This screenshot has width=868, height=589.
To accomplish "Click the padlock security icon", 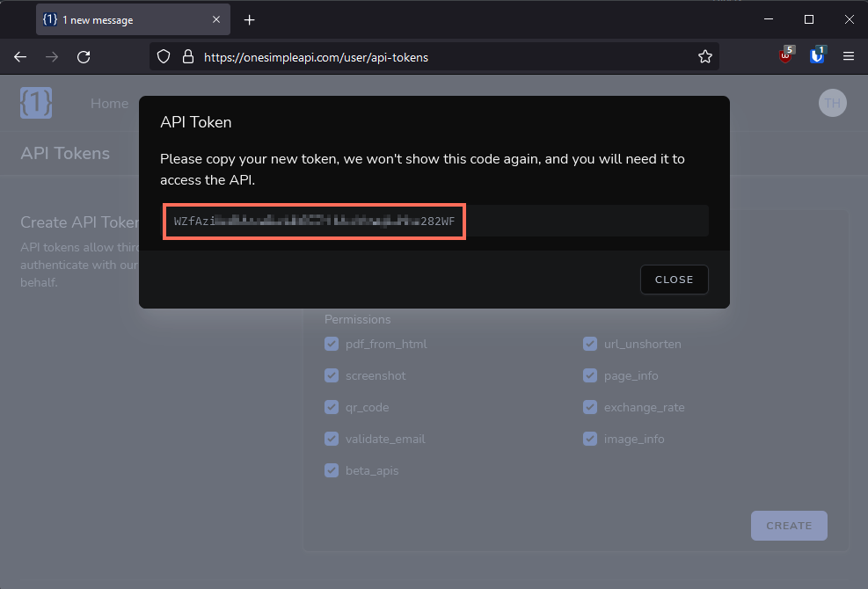I will [x=188, y=56].
